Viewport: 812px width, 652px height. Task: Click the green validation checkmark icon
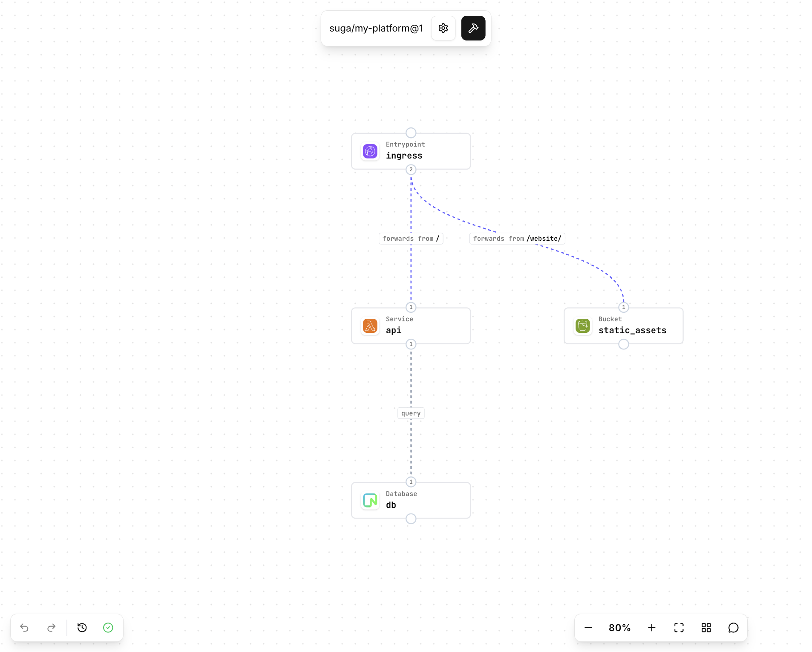coord(108,628)
